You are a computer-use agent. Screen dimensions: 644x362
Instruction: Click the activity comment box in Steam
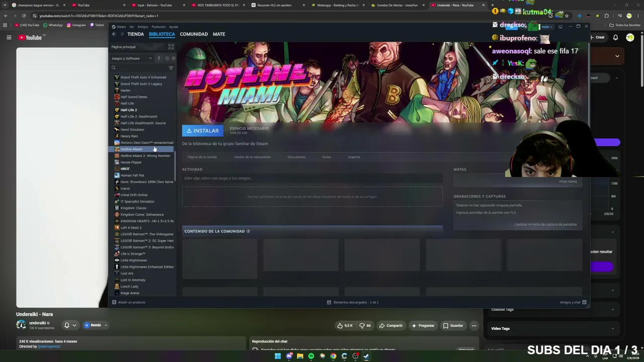(x=312, y=178)
